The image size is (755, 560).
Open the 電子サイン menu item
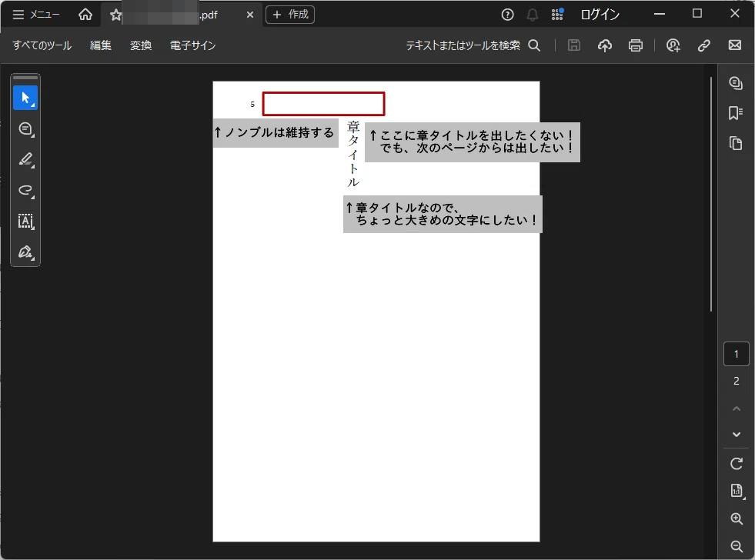pos(192,45)
